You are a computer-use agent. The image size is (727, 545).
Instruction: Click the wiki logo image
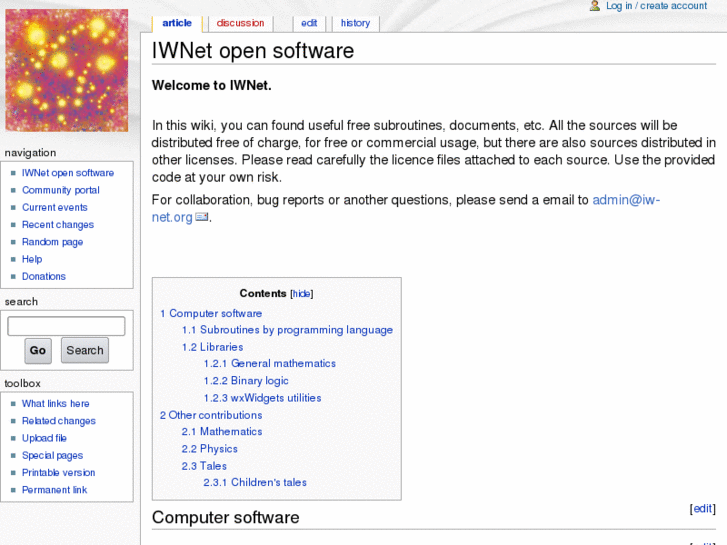[x=67, y=71]
